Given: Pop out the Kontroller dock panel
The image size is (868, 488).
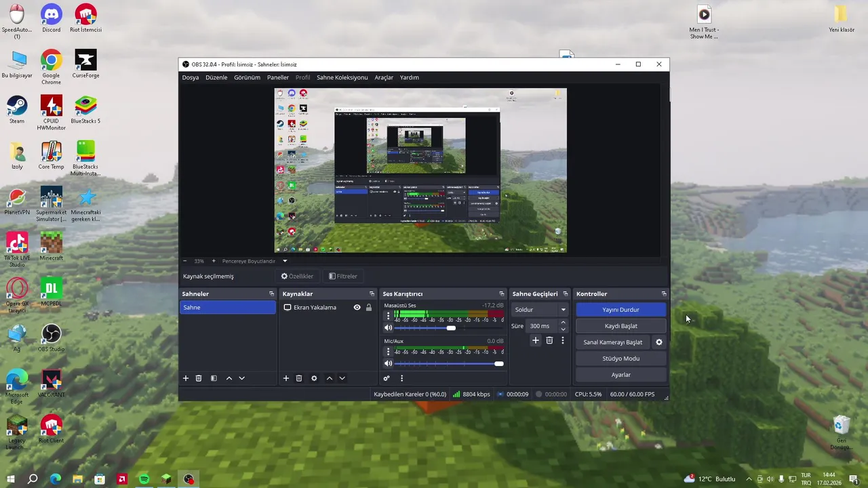Looking at the screenshot, I should pos(664,294).
